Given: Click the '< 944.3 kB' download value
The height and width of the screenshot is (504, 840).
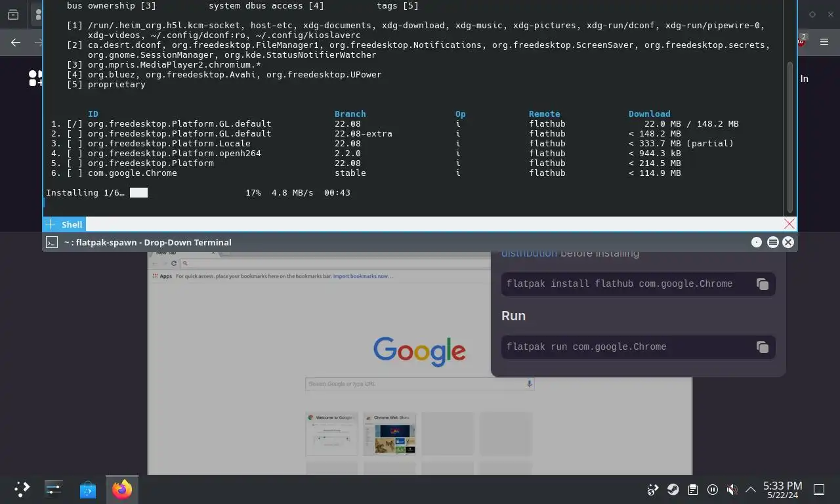Looking at the screenshot, I should (x=655, y=154).
